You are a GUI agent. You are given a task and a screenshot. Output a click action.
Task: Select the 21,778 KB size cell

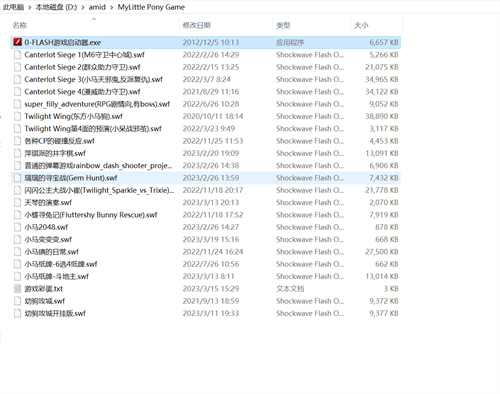click(382, 190)
